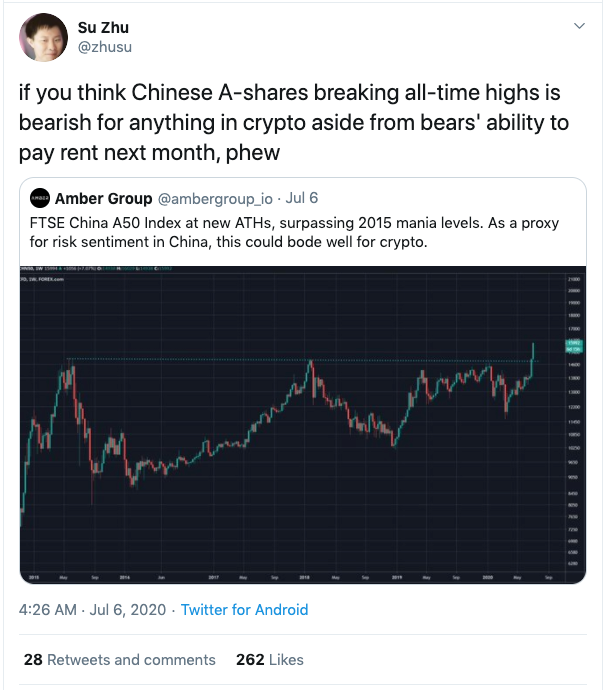Click the 2020 label on chart time axis

(488, 578)
